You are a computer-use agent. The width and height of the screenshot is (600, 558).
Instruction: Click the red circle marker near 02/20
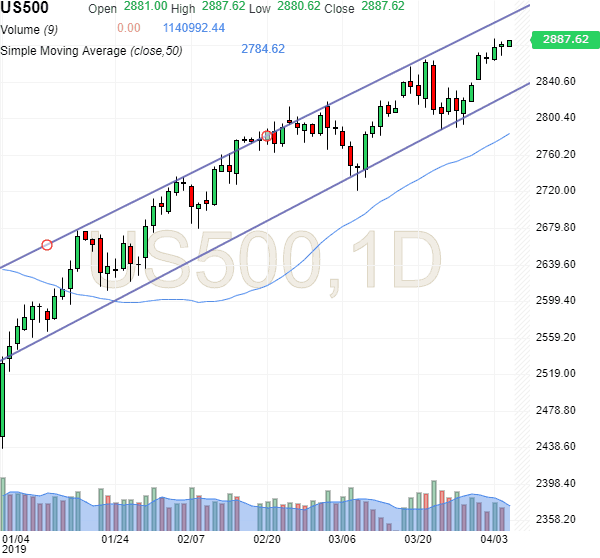tap(266, 136)
